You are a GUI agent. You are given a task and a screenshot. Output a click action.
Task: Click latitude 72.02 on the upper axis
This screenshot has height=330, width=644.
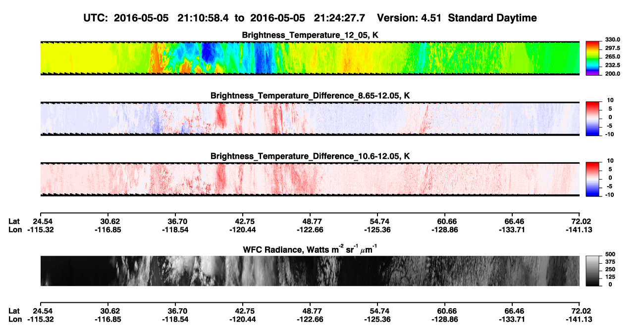click(582, 221)
